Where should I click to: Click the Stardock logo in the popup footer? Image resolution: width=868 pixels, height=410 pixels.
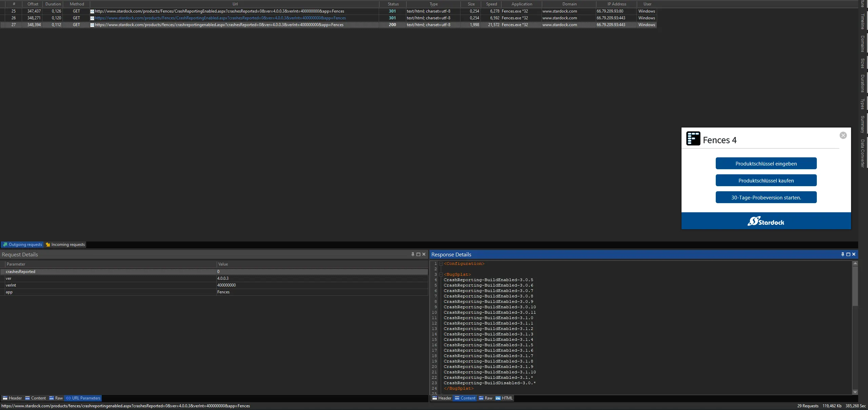tap(766, 221)
